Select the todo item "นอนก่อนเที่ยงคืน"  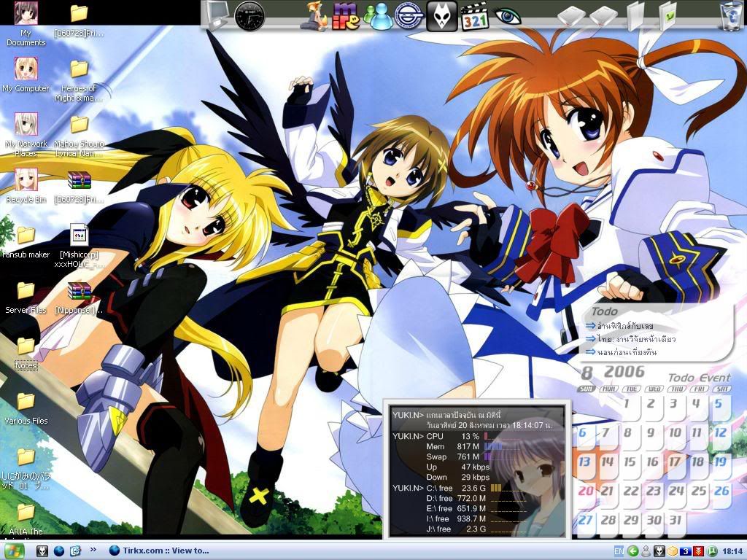(x=627, y=352)
